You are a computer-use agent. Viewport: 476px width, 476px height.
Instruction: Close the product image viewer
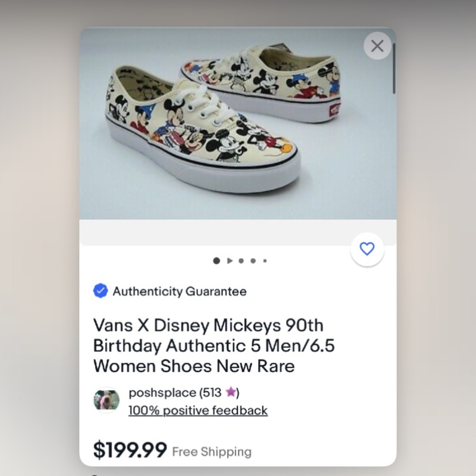[x=377, y=46]
